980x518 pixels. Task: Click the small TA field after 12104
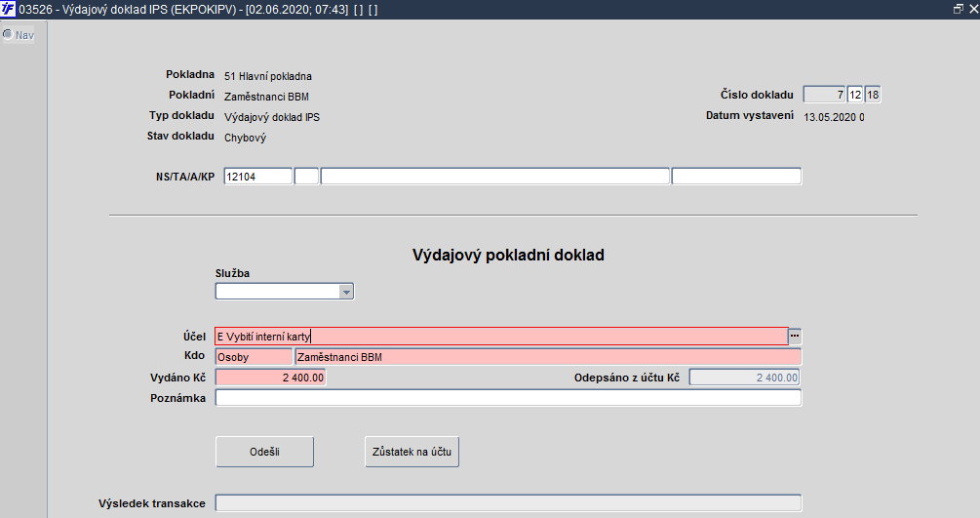click(x=306, y=177)
